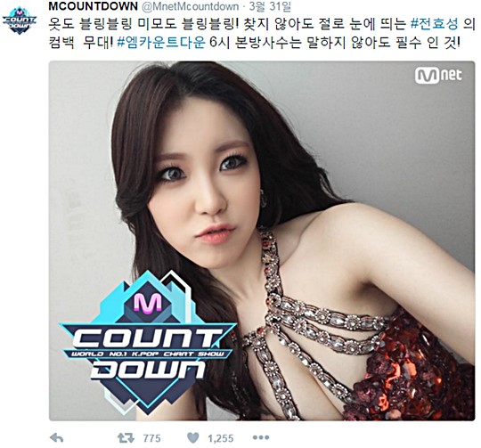Retweet this MCOUNTDOWN tweet

(126, 438)
